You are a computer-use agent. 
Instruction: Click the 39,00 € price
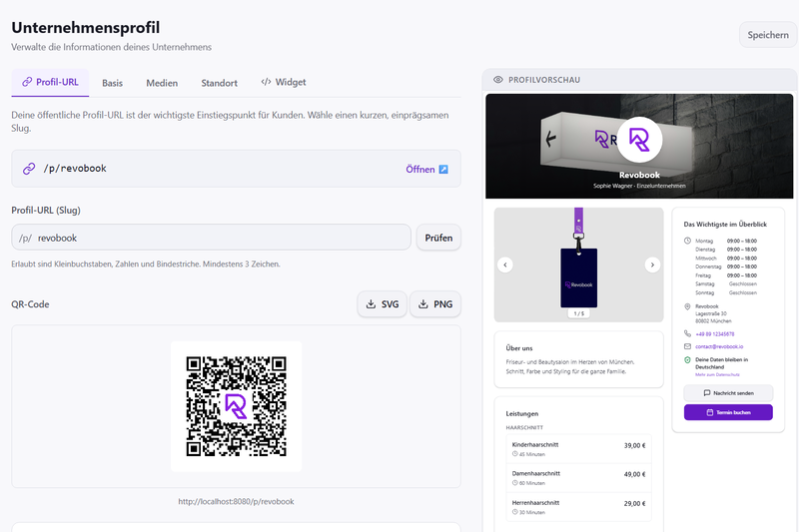(x=634, y=445)
